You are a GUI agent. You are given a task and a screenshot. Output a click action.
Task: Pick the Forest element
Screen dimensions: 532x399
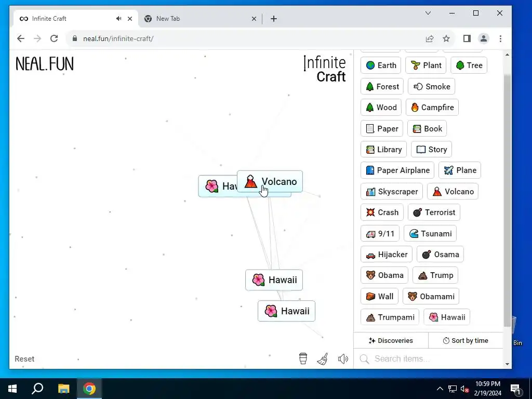pos(382,87)
